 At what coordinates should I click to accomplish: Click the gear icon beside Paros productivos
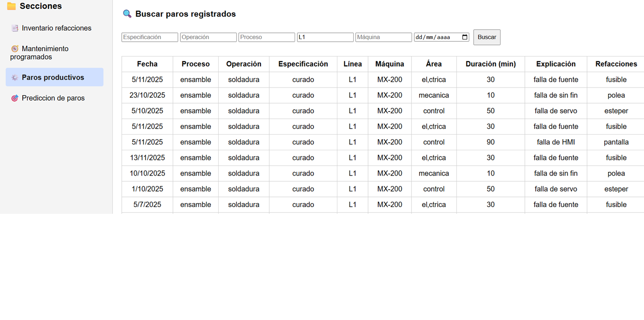[15, 77]
